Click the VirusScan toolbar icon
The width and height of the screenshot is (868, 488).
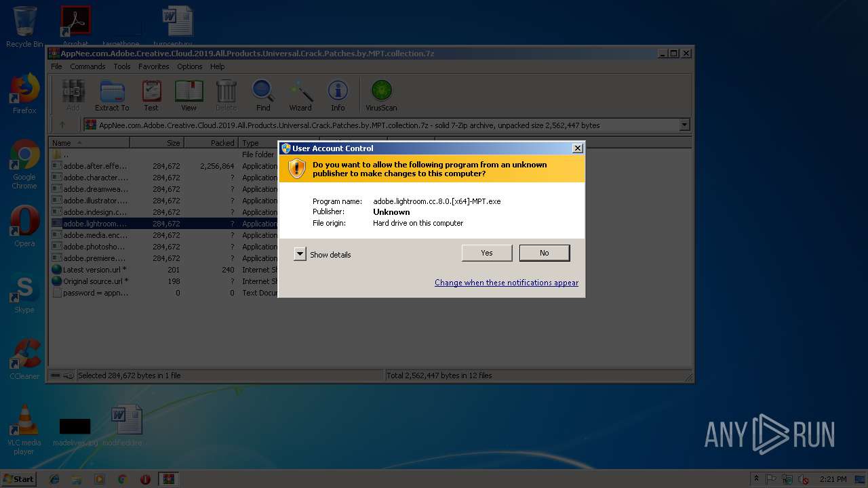(x=381, y=96)
